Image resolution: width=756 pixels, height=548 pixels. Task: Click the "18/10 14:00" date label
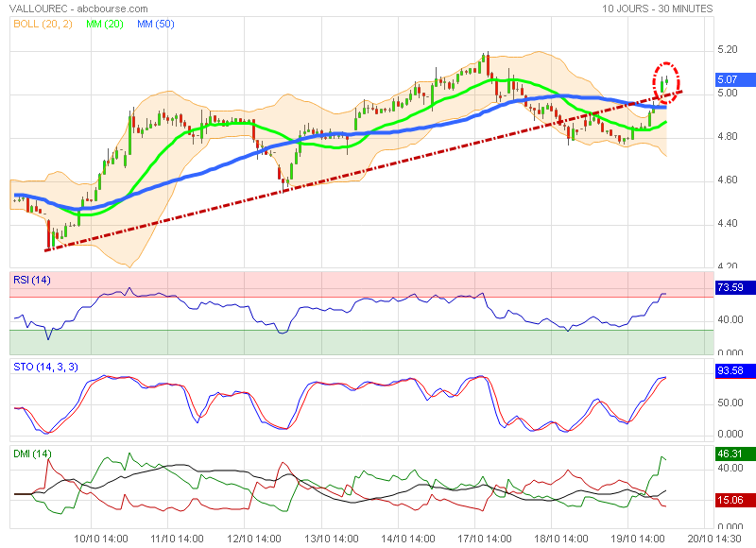point(561,539)
